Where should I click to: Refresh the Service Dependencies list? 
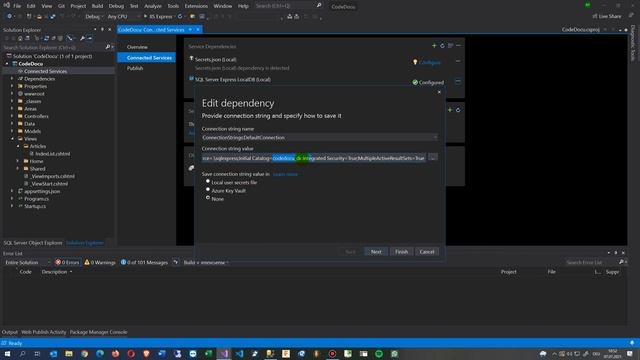click(x=442, y=46)
